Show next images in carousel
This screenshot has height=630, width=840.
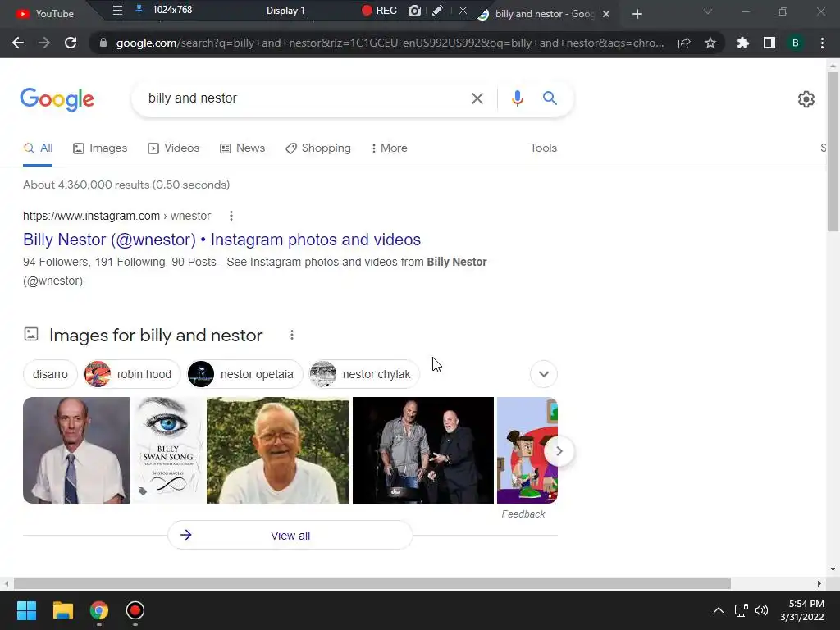pyautogui.click(x=559, y=451)
